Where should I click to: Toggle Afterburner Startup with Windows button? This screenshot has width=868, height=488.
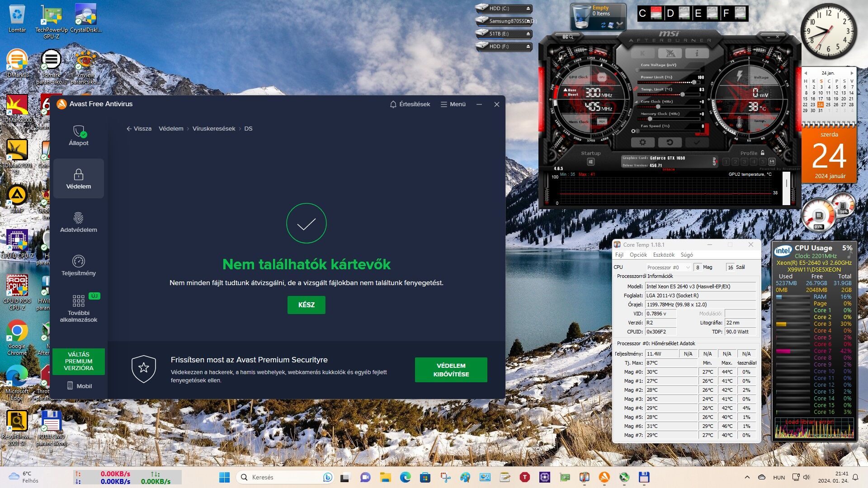590,162
